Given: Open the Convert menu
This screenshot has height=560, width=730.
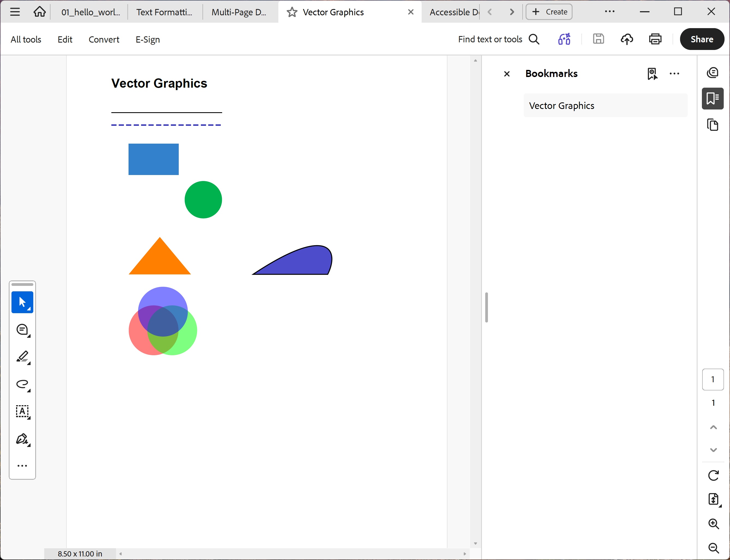Looking at the screenshot, I should pyautogui.click(x=104, y=39).
